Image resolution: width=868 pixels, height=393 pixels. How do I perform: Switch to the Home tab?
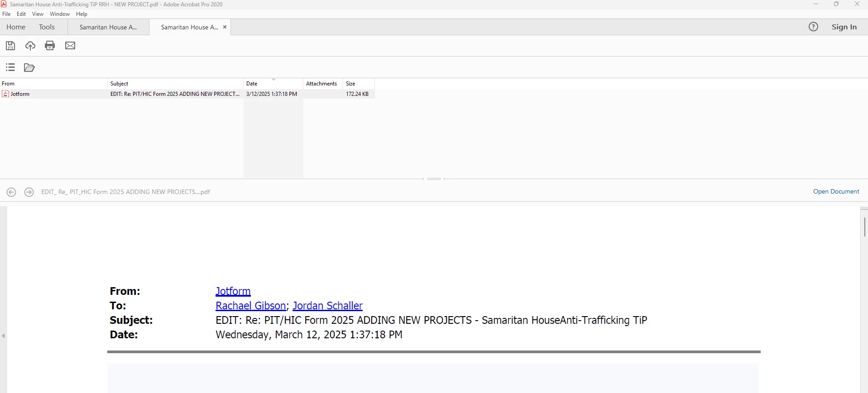click(16, 27)
